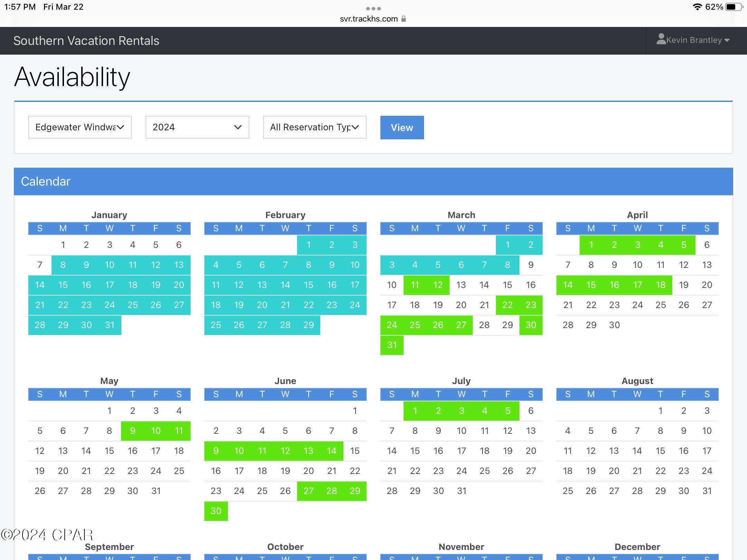Tap the svr.trackhs.com address bar

pos(369,19)
